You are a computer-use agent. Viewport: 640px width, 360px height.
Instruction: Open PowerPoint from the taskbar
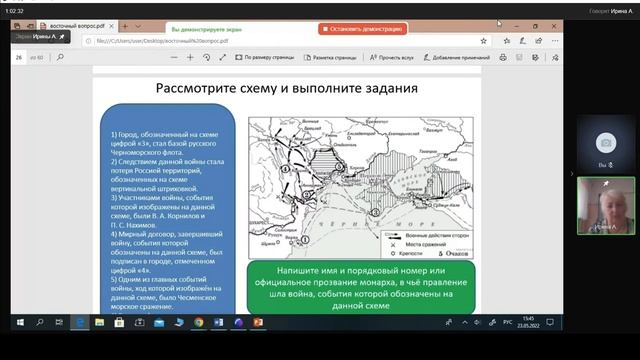click(258, 322)
